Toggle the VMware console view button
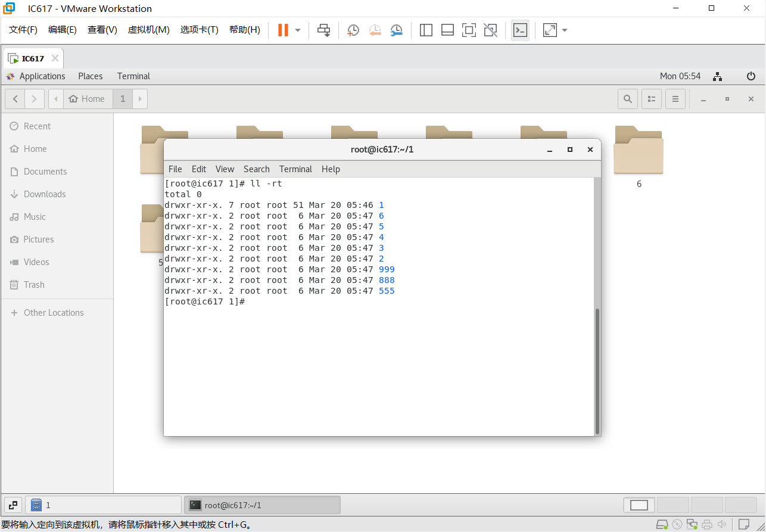The image size is (766, 532). coord(520,30)
